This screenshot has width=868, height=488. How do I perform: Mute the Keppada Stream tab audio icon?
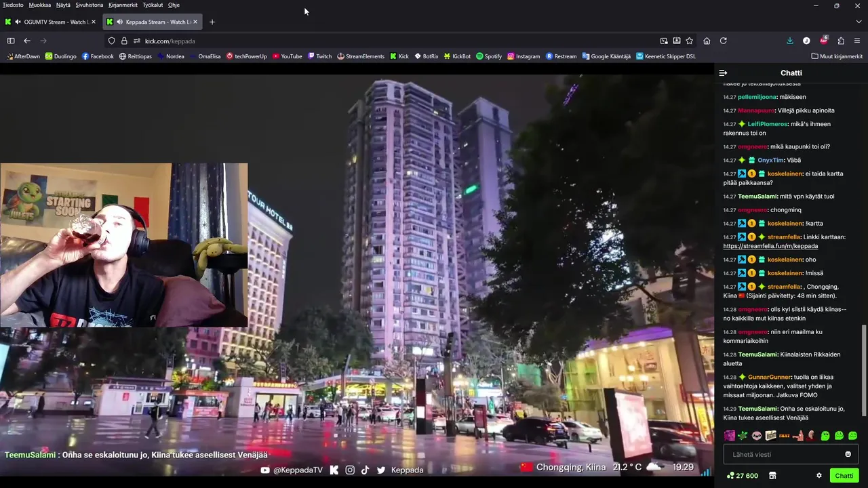click(119, 22)
